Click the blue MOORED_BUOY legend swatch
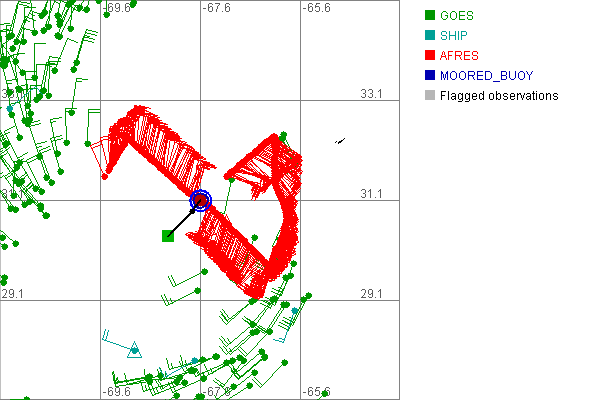Image resolution: width=600 pixels, height=400 pixels. (430, 76)
